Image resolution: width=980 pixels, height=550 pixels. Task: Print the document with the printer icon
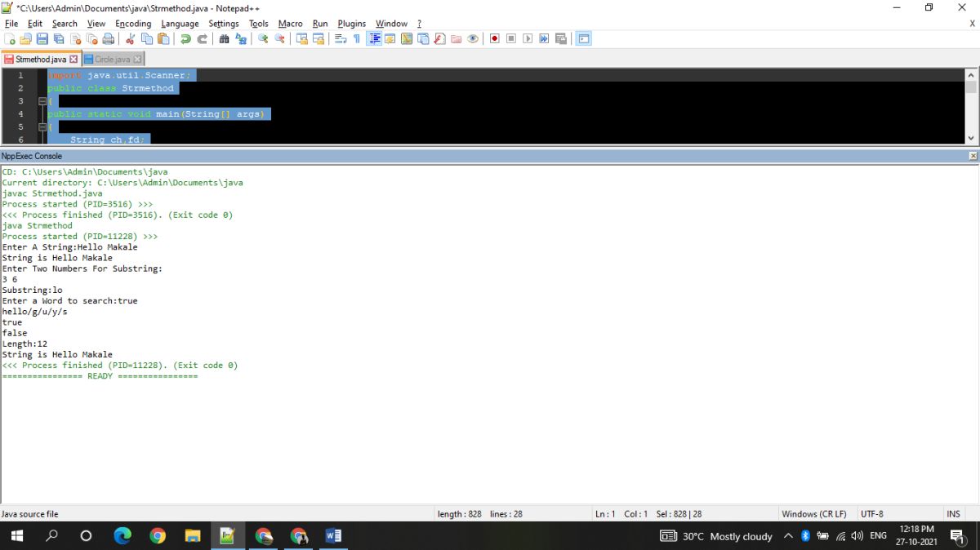pos(109,38)
